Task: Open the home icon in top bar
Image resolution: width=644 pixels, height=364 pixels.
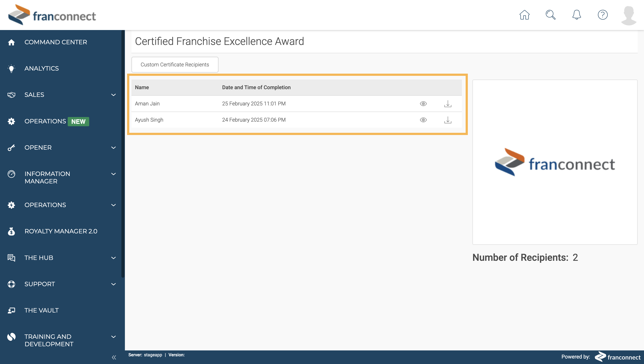Action: 524,15
